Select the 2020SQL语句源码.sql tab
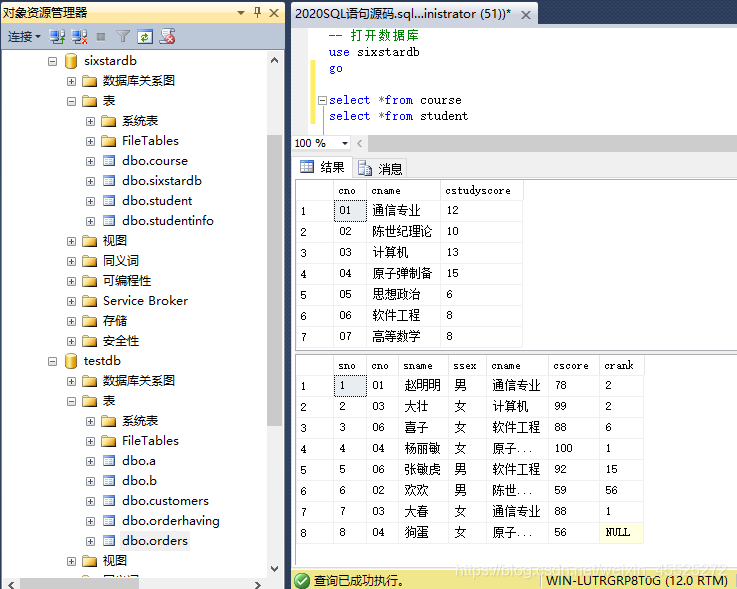Image resolution: width=737 pixels, height=589 pixels. pyautogui.click(x=402, y=14)
